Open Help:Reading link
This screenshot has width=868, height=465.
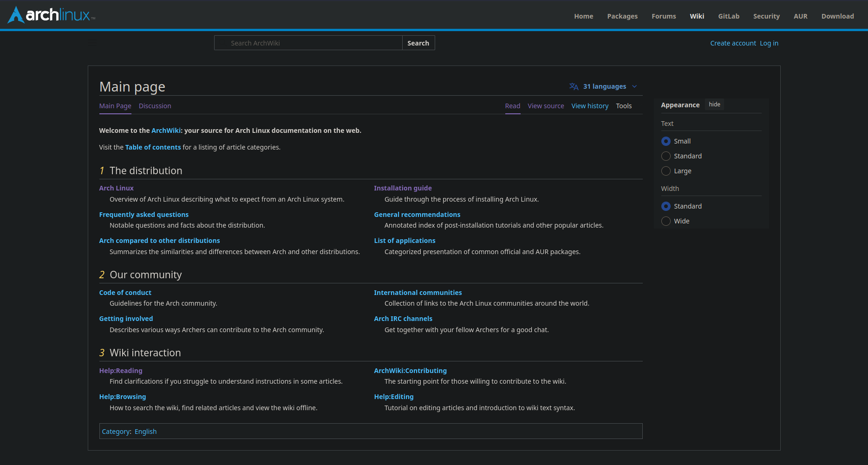pos(121,371)
